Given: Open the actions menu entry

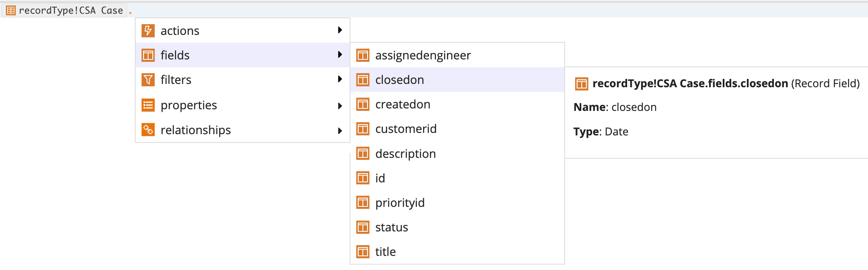Looking at the screenshot, I should click(x=243, y=30).
